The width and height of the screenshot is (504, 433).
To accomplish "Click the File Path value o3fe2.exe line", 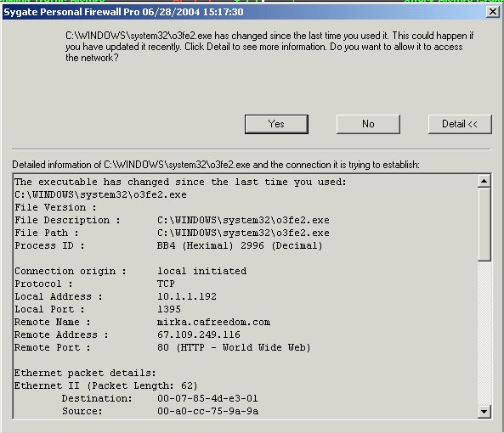I will click(243, 233).
